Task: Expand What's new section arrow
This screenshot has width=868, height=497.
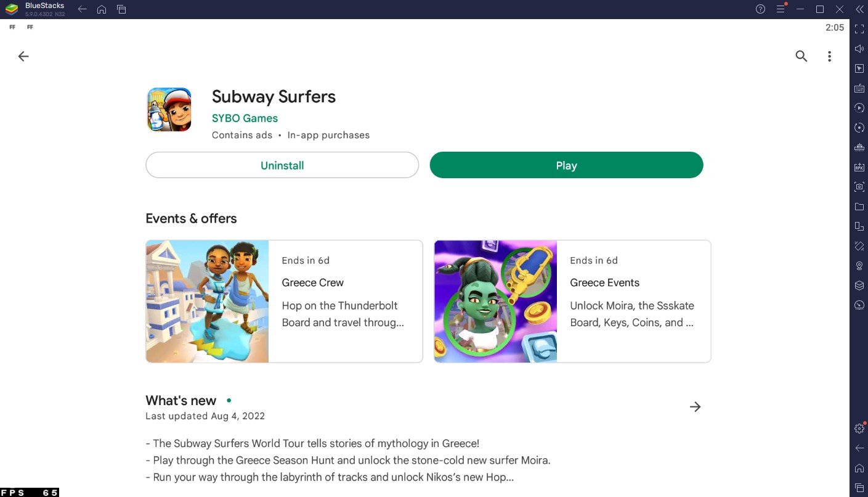Action: 695,407
